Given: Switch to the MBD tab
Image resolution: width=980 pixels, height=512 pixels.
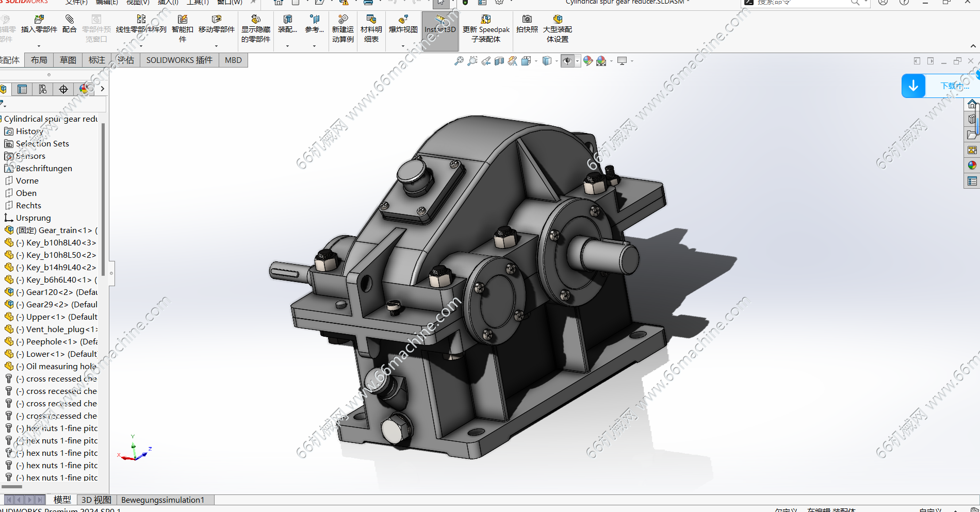Looking at the screenshot, I should click(233, 60).
